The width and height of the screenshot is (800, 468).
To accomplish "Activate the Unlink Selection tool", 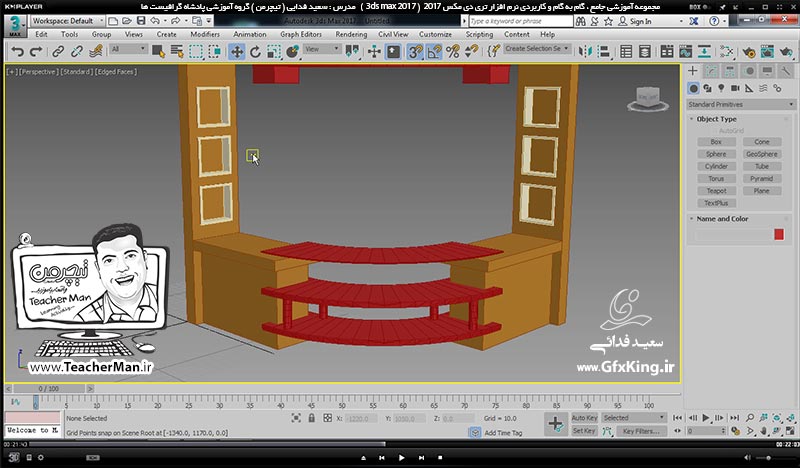I will [x=77, y=52].
